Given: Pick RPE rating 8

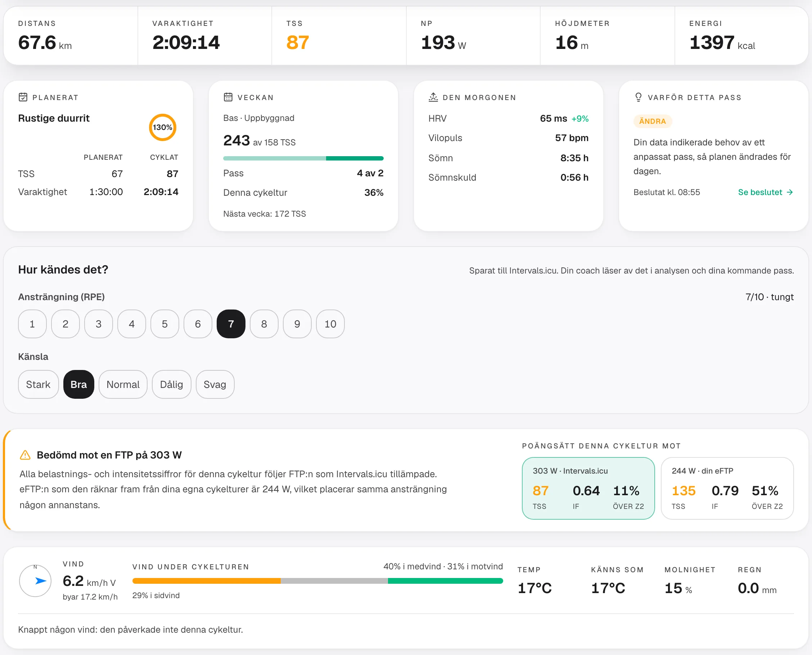Looking at the screenshot, I should (264, 324).
